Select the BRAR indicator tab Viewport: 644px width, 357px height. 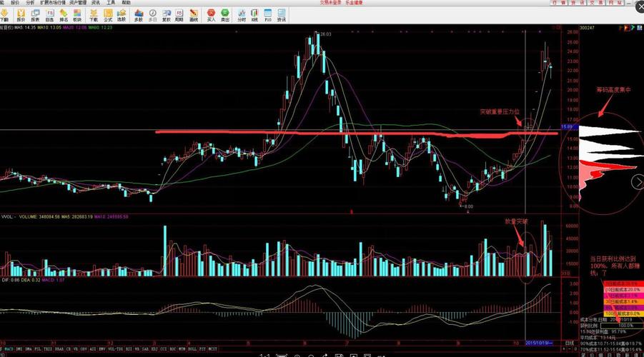point(59,349)
